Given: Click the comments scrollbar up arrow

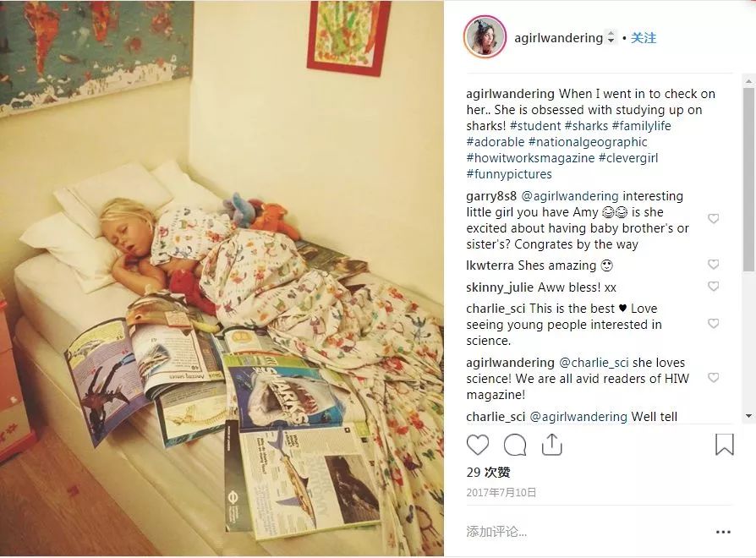Looking at the screenshot, I should (x=748, y=80).
